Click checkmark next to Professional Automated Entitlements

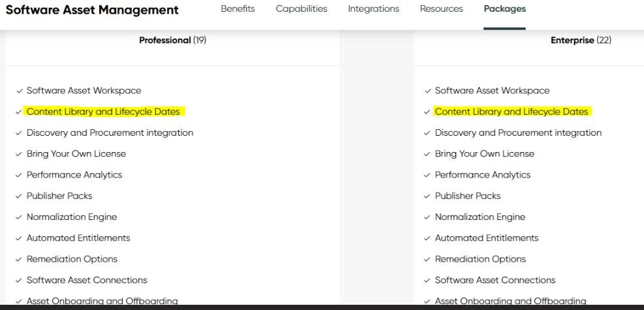click(18, 238)
